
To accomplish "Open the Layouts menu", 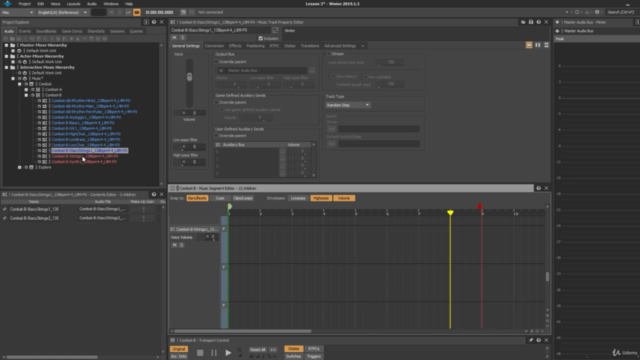I will pyautogui.click(x=73, y=4).
